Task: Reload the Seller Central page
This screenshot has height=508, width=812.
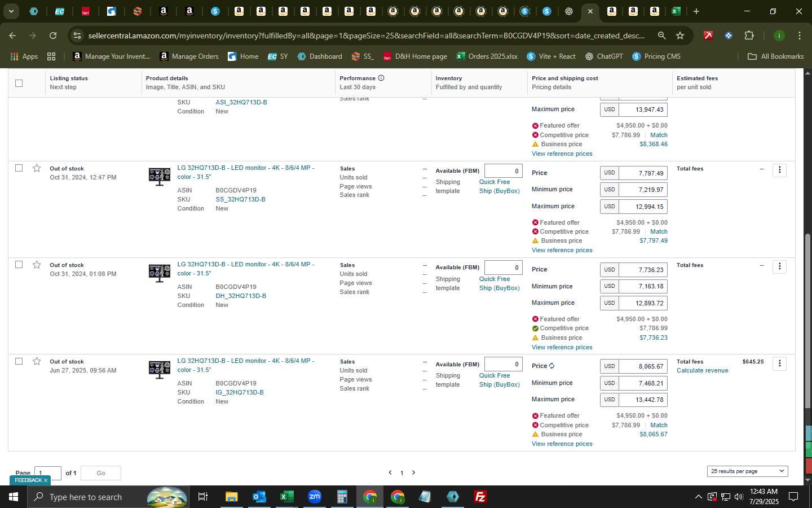Action: coord(53,36)
